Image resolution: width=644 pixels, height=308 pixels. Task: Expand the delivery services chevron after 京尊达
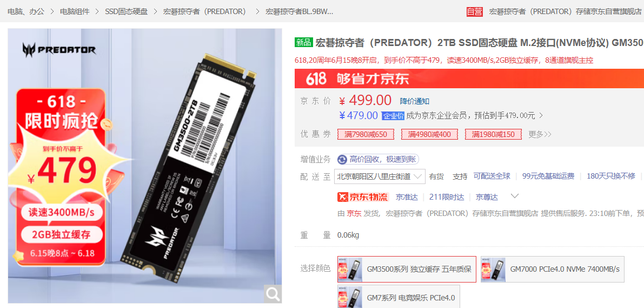coord(515,196)
